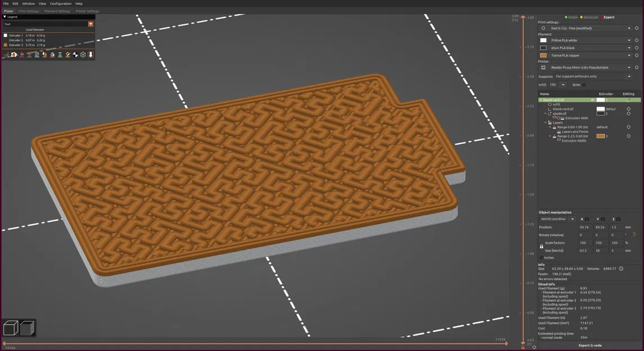Click white filament color swatch for Priline PLA
The height and width of the screenshot is (351, 644).
543,40
